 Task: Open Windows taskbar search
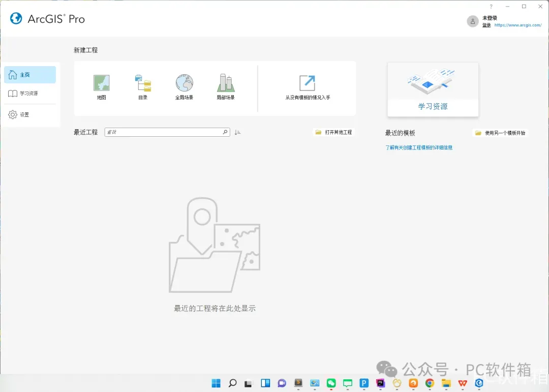pyautogui.click(x=232, y=383)
